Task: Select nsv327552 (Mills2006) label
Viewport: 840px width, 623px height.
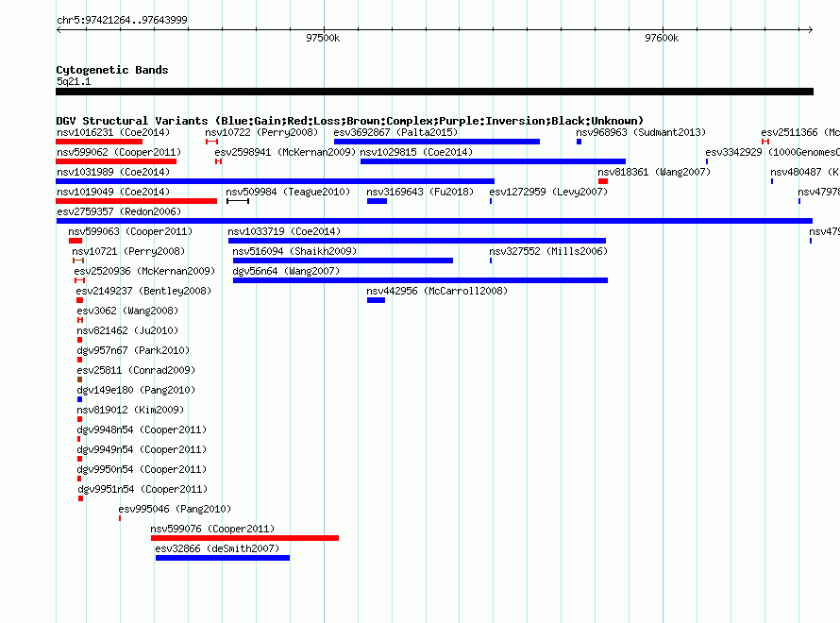Action: (548, 251)
